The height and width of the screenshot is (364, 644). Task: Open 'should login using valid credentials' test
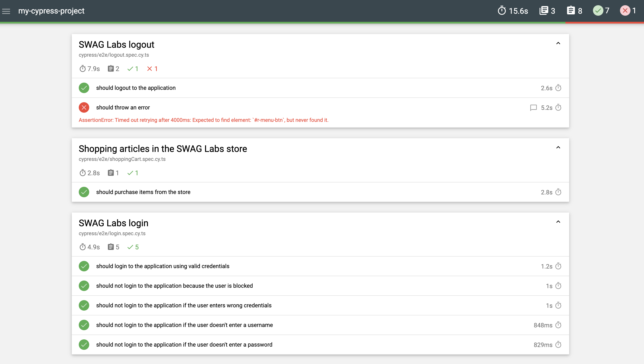click(x=163, y=266)
